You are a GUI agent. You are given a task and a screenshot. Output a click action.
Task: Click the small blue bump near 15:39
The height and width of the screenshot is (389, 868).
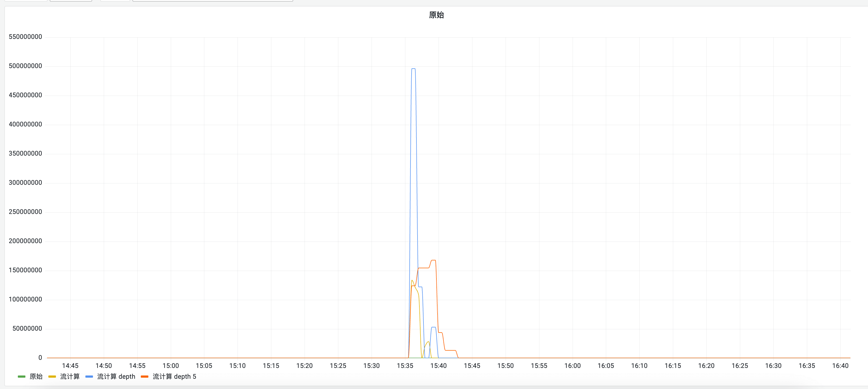click(433, 327)
